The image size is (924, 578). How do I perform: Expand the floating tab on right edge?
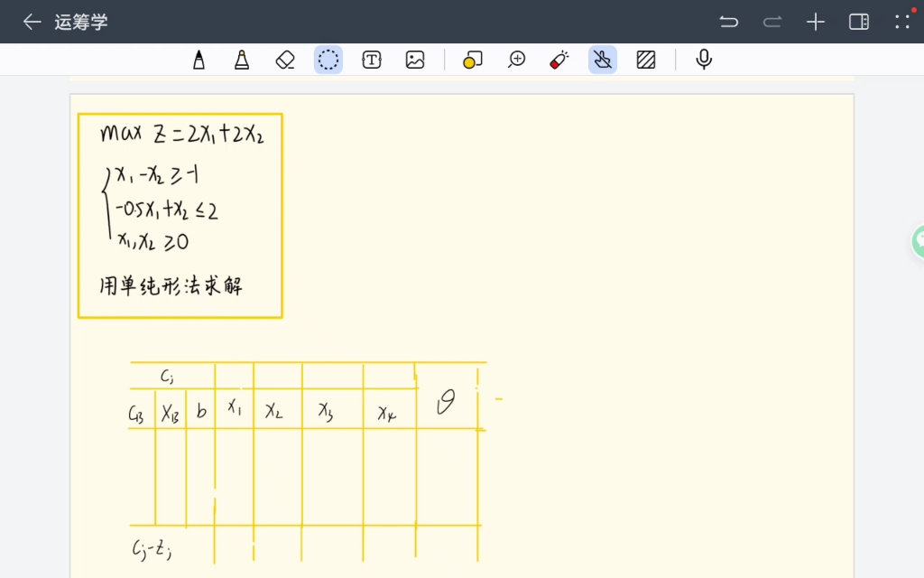click(x=917, y=241)
